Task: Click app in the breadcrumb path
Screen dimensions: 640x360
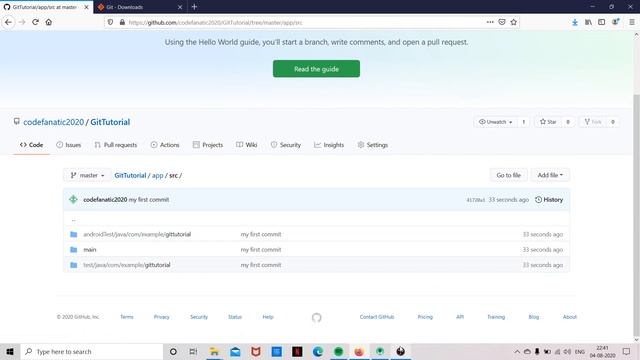Action: point(158,176)
